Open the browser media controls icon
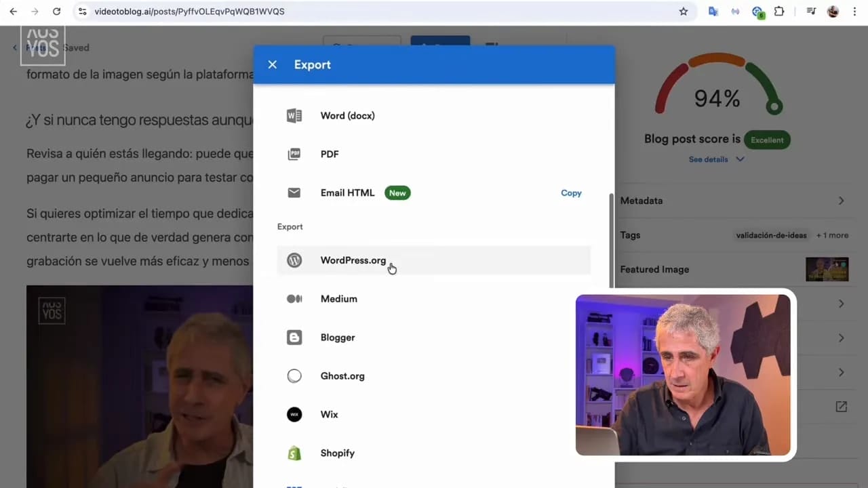Screen dimensions: 868x488 (811, 12)
